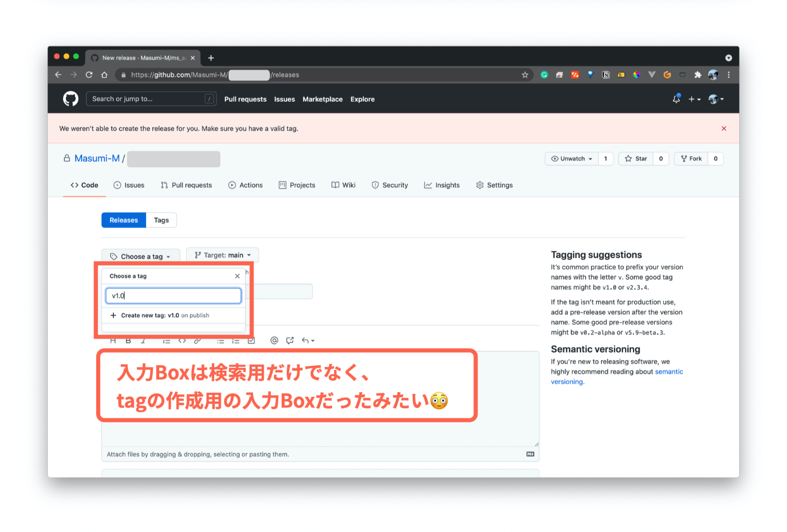
Task: Open the plus create-new dropdown in the header
Action: coord(694,99)
